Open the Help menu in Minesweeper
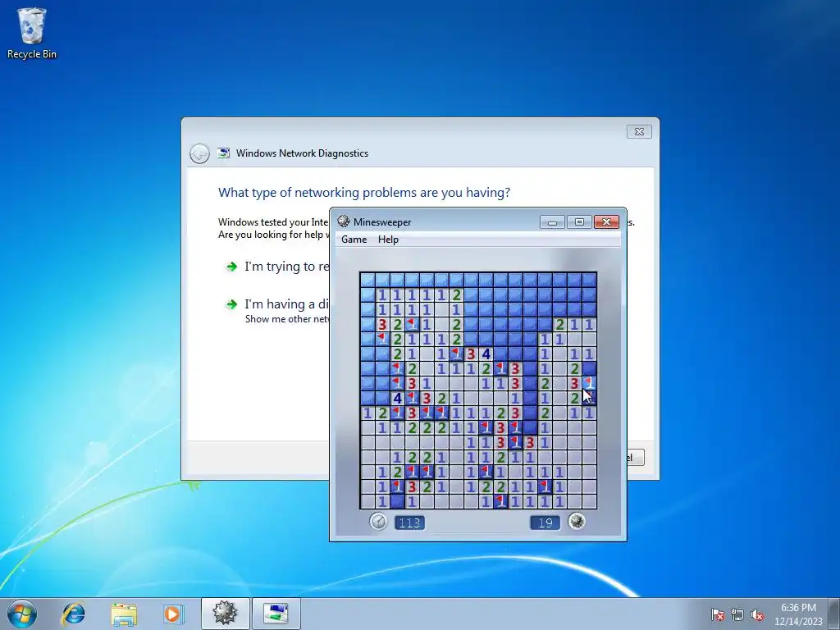The image size is (840, 630). click(x=388, y=240)
